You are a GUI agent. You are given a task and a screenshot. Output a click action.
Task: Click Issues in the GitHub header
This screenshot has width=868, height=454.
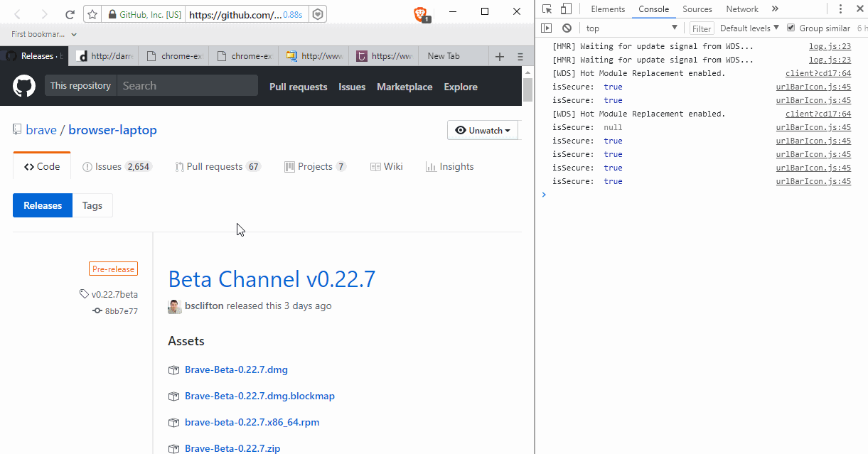(x=352, y=87)
